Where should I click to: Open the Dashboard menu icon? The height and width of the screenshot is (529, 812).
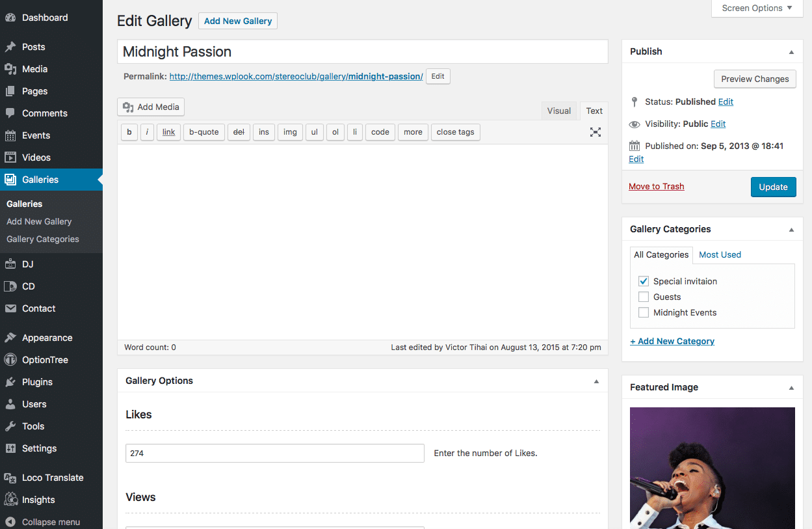(x=10, y=18)
